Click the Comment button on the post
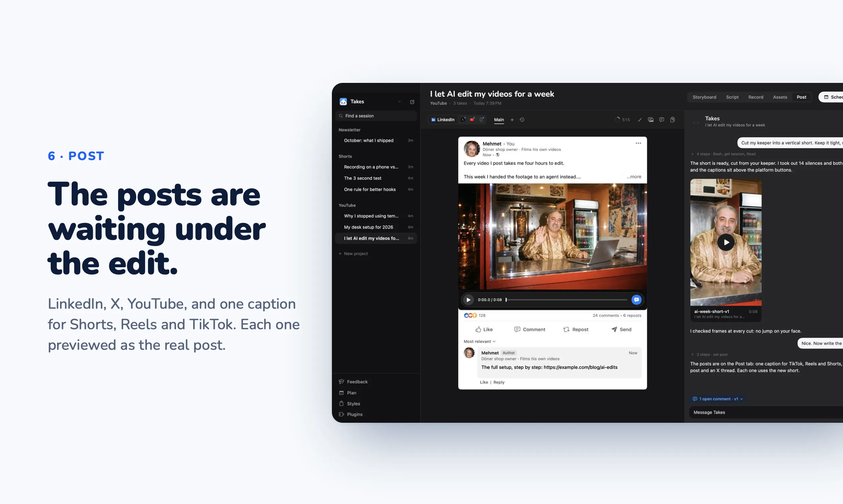The height and width of the screenshot is (504, 843). coord(529,330)
